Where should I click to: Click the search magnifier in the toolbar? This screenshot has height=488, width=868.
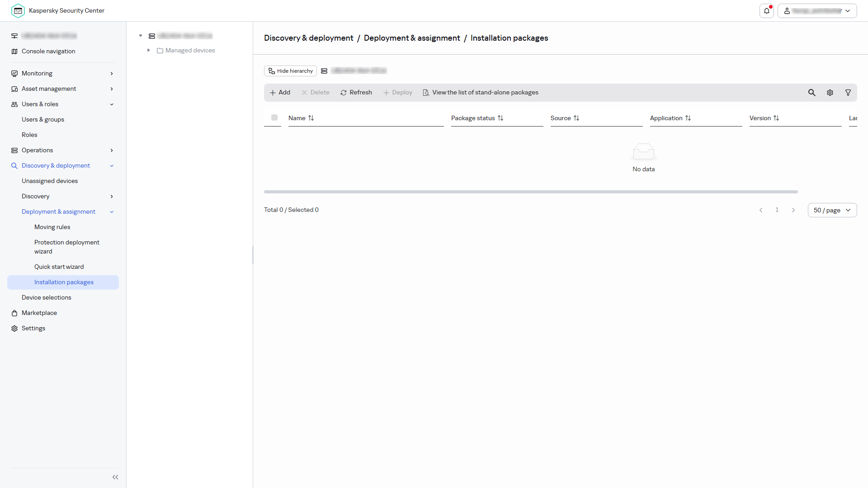(812, 93)
